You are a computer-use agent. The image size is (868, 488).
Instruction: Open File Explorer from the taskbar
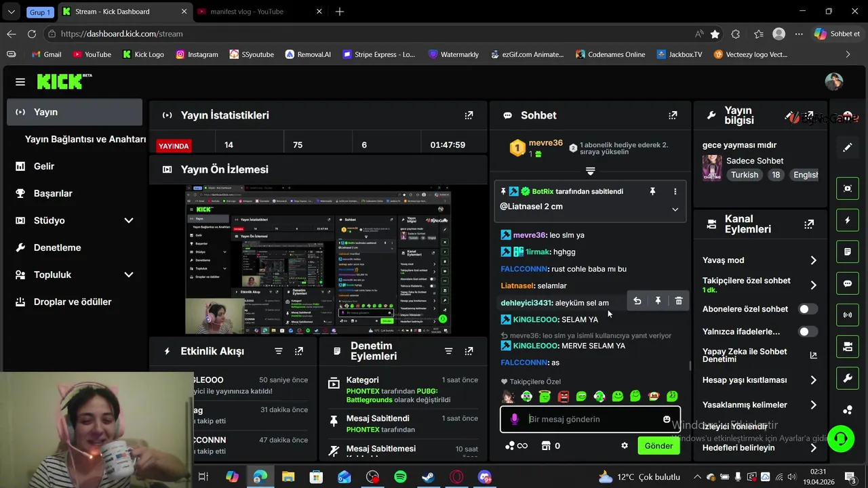pos(288,477)
